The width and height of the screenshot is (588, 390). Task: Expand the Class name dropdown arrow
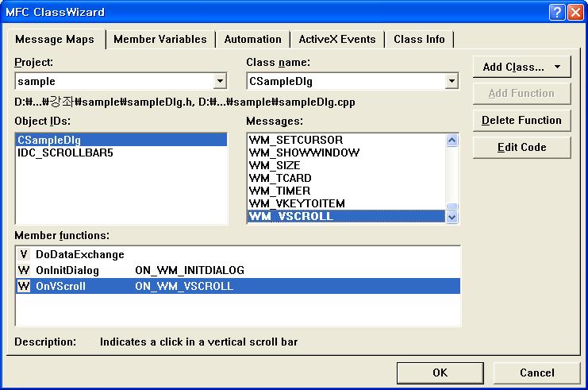[x=452, y=81]
